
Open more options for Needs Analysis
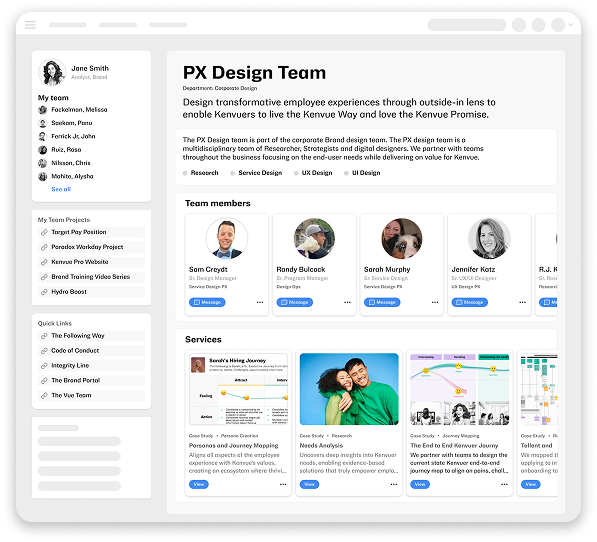(x=394, y=485)
